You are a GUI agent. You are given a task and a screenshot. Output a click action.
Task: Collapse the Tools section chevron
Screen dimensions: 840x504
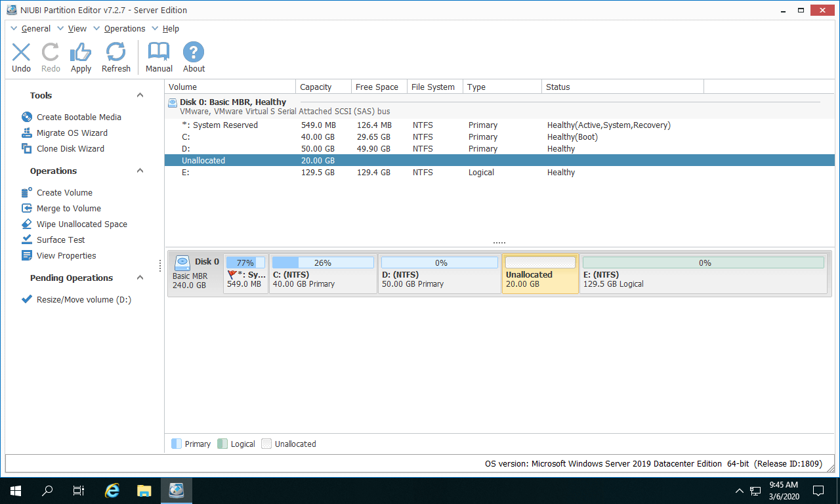140,95
